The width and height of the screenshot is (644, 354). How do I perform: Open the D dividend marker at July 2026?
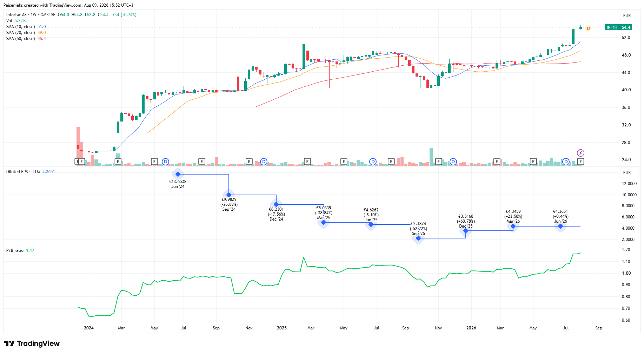[566, 162]
